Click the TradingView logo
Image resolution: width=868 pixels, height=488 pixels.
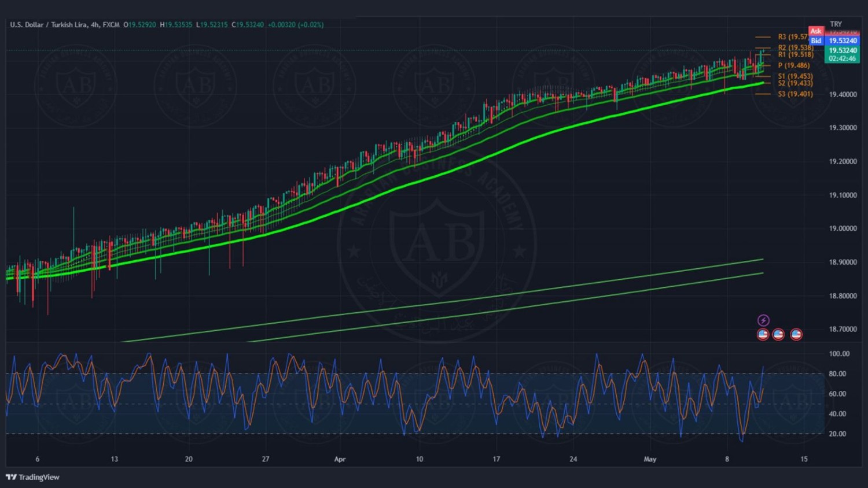(33, 477)
